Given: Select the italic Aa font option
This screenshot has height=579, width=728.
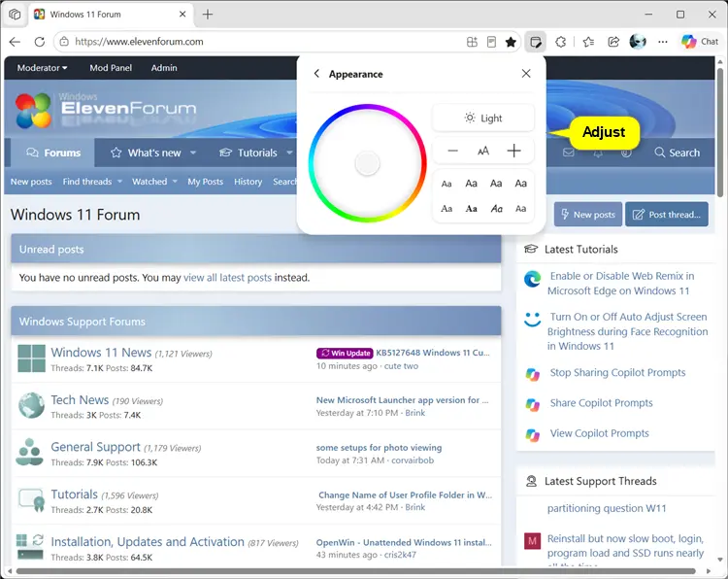Looking at the screenshot, I should pos(496,209).
